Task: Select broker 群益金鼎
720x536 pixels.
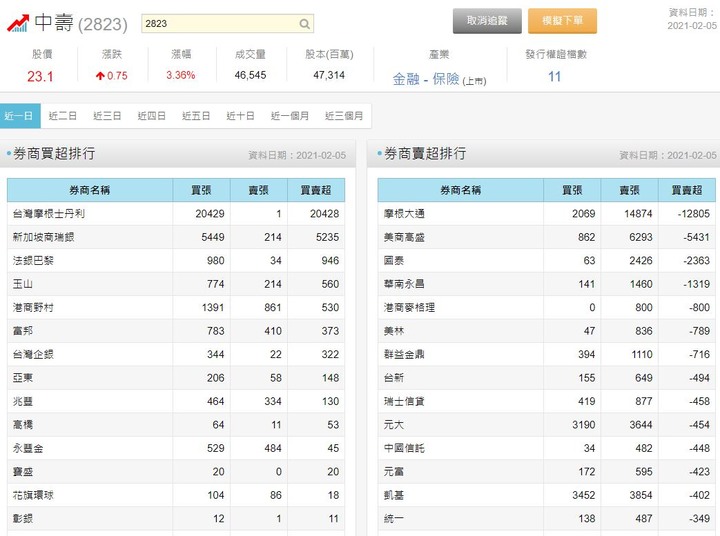Action: (404, 354)
